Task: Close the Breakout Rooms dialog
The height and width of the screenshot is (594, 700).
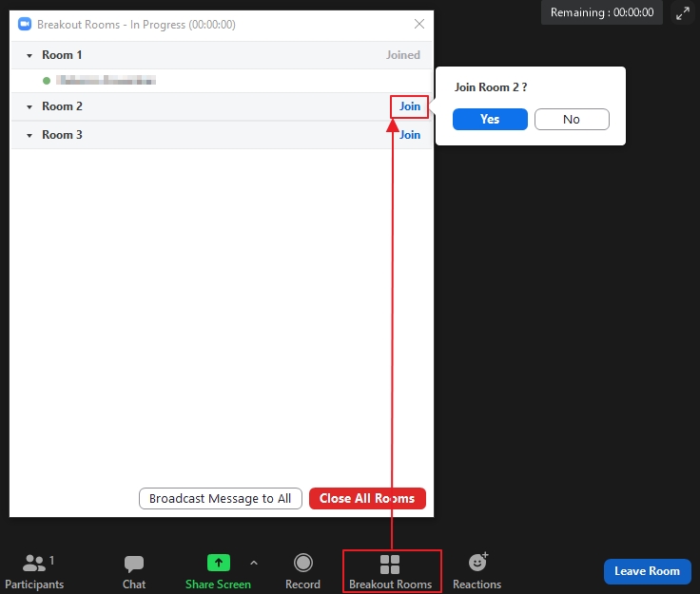Action: point(419,24)
